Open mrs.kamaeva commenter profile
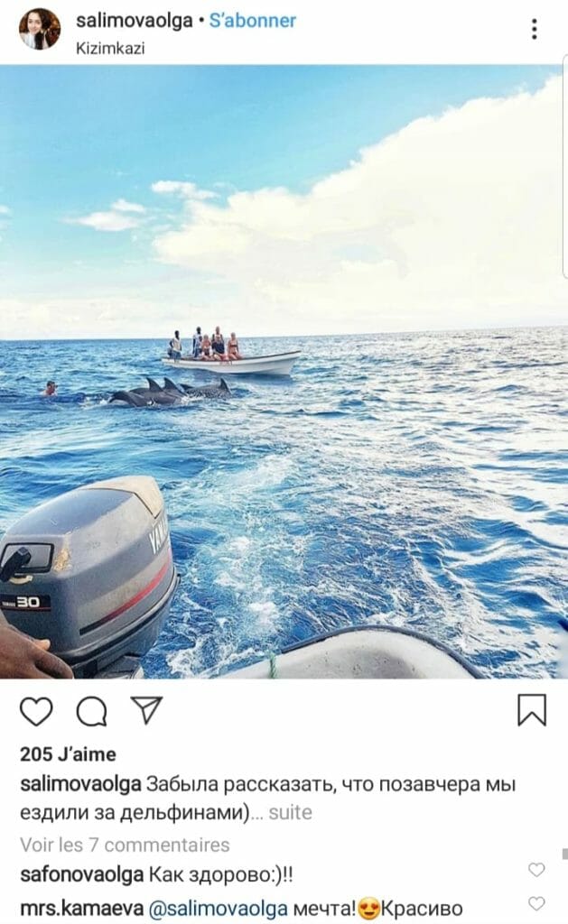The image size is (568, 924). 81,909
